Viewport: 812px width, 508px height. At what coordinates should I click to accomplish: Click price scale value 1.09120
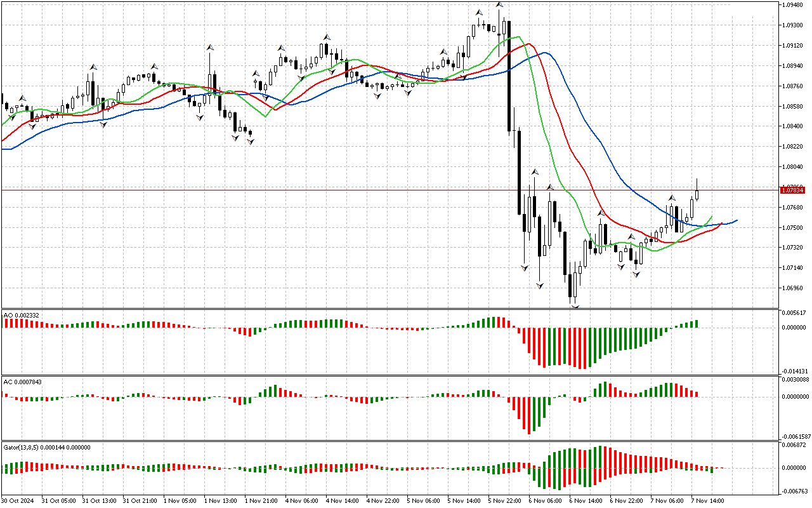pyautogui.click(x=793, y=45)
